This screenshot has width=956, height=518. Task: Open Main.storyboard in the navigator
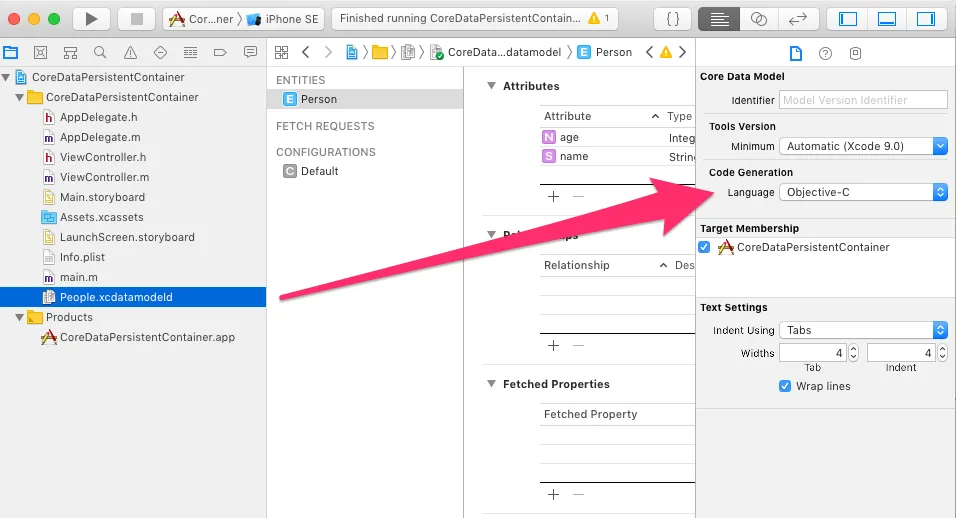tap(102, 197)
